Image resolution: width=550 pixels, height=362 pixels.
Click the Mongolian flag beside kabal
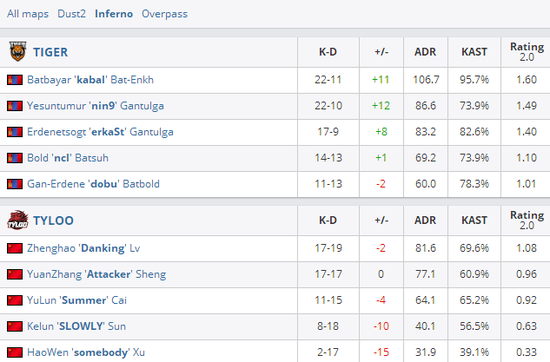click(15, 80)
